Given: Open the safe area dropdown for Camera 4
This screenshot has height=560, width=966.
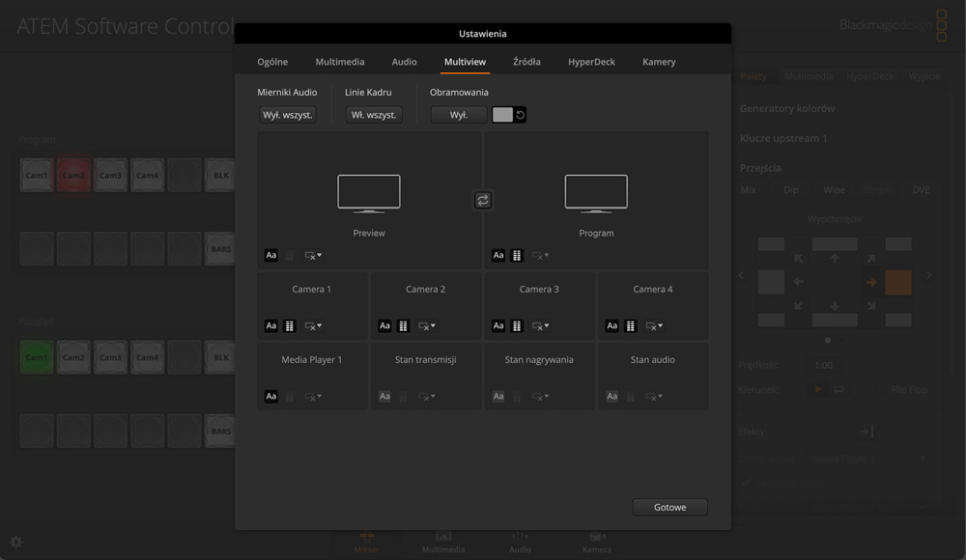Looking at the screenshot, I should coord(654,326).
